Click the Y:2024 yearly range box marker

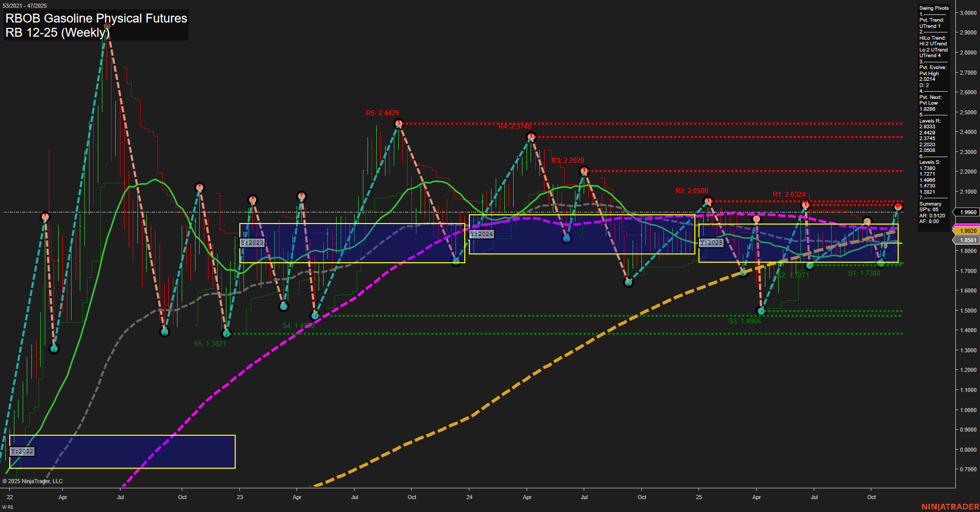(x=481, y=233)
